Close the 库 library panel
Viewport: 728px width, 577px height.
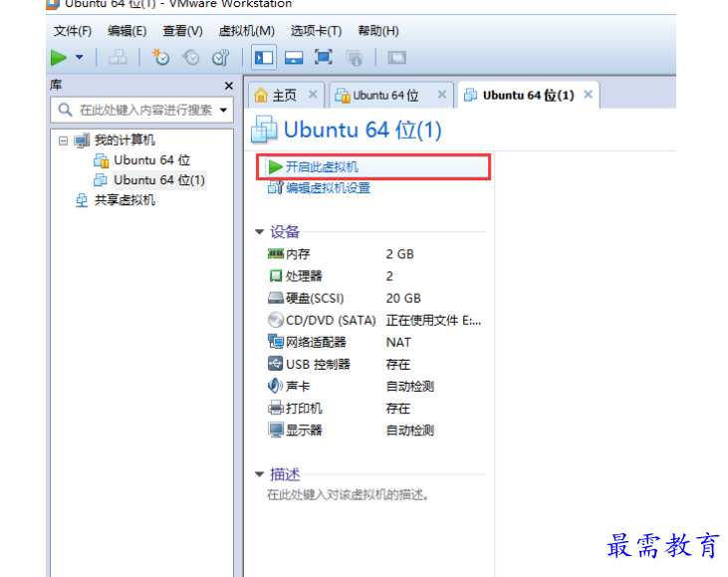click(228, 86)
